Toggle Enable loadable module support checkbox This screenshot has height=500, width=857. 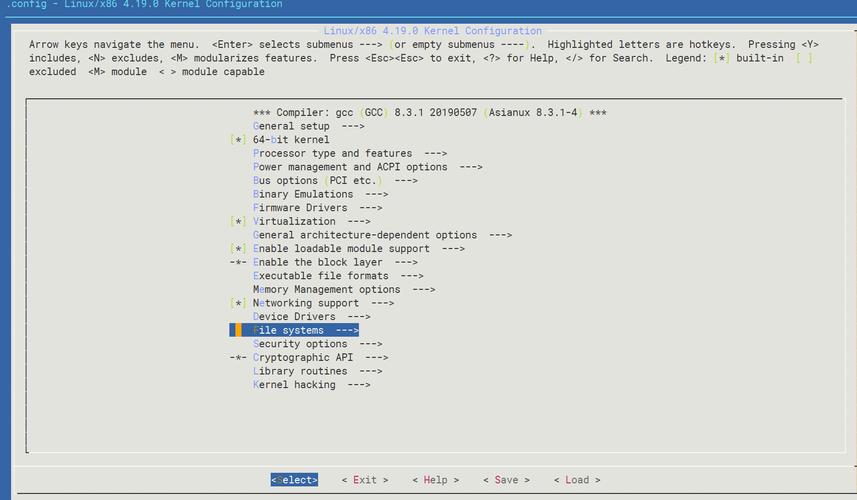tap(237, 249)
